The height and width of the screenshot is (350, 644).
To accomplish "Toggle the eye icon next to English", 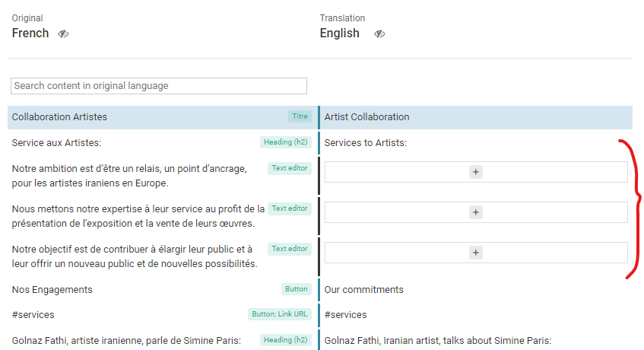I will (x=379, y=33).
